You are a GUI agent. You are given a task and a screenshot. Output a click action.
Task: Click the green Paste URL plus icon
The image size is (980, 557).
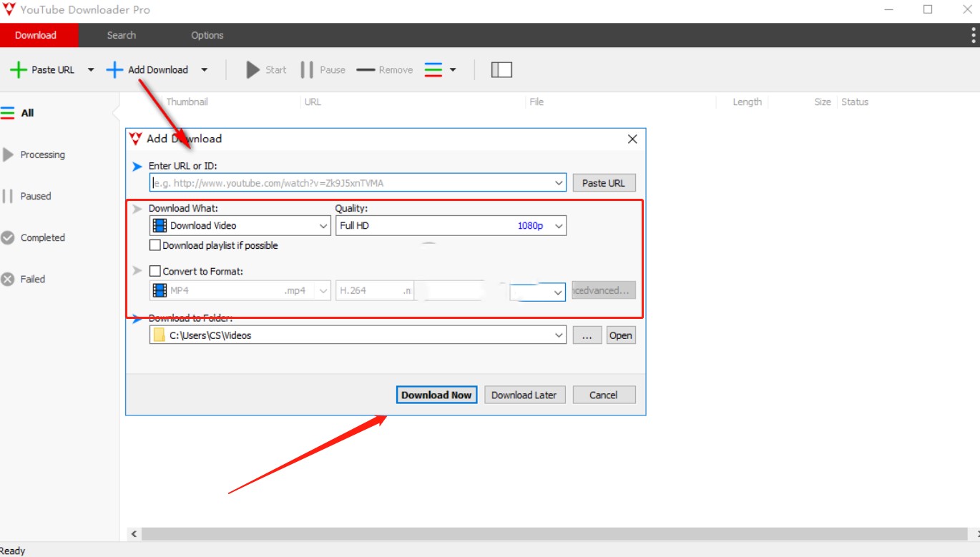(x=19, y=70)
